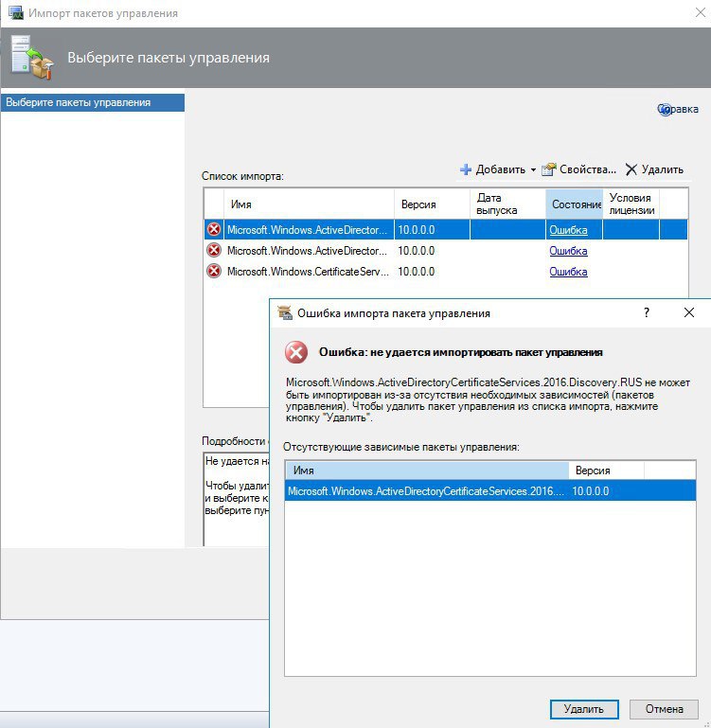
Task: Click error icon of second import row
Action: point(214,250)
